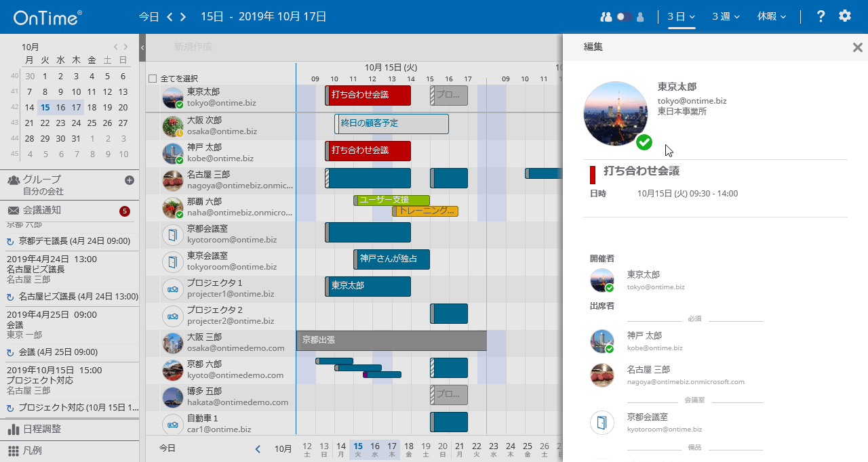Check the 全てを選択 select-all checkbox

153,77
